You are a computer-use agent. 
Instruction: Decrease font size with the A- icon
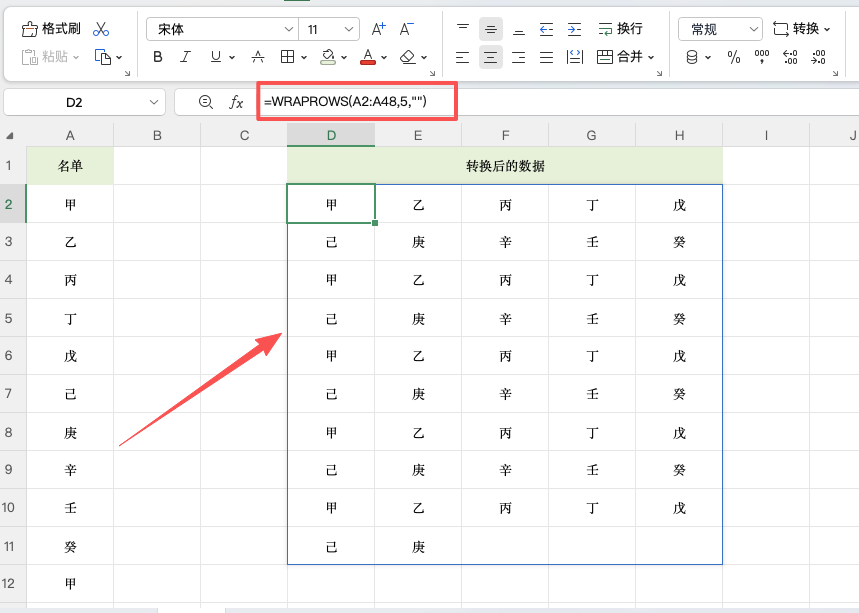[406, 29]
